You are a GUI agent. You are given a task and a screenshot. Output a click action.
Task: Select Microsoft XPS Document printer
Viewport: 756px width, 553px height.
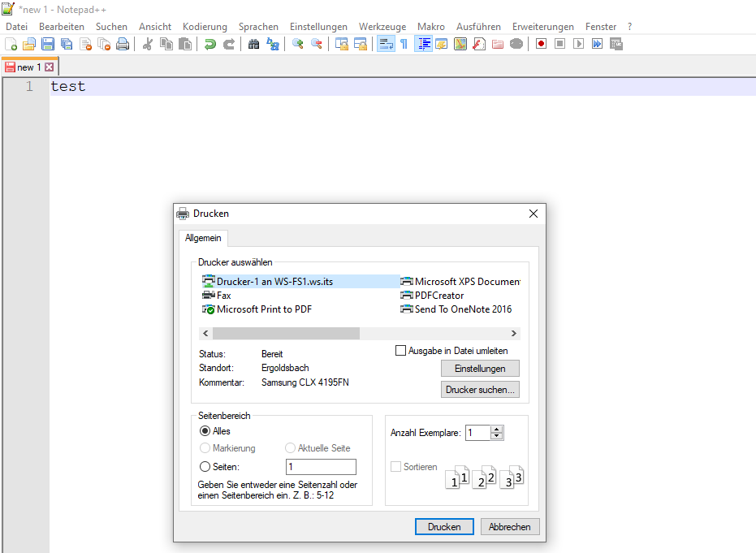[x=460, y=282]
